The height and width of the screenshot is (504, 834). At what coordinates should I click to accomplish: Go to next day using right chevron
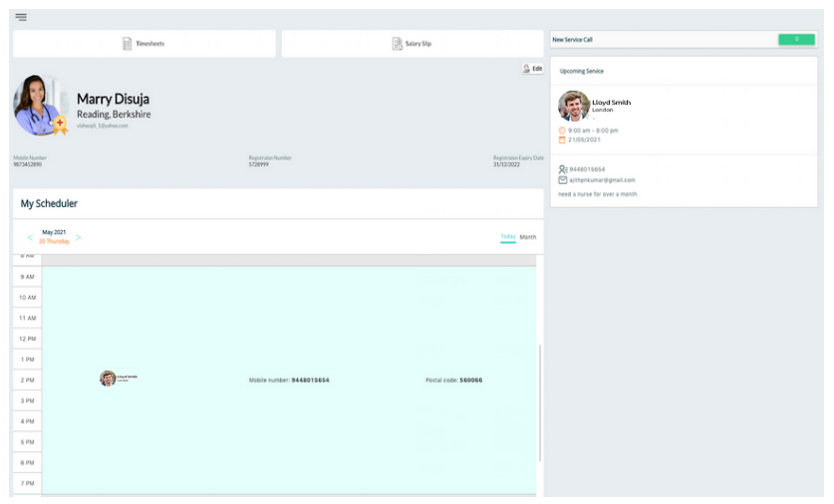79,237
